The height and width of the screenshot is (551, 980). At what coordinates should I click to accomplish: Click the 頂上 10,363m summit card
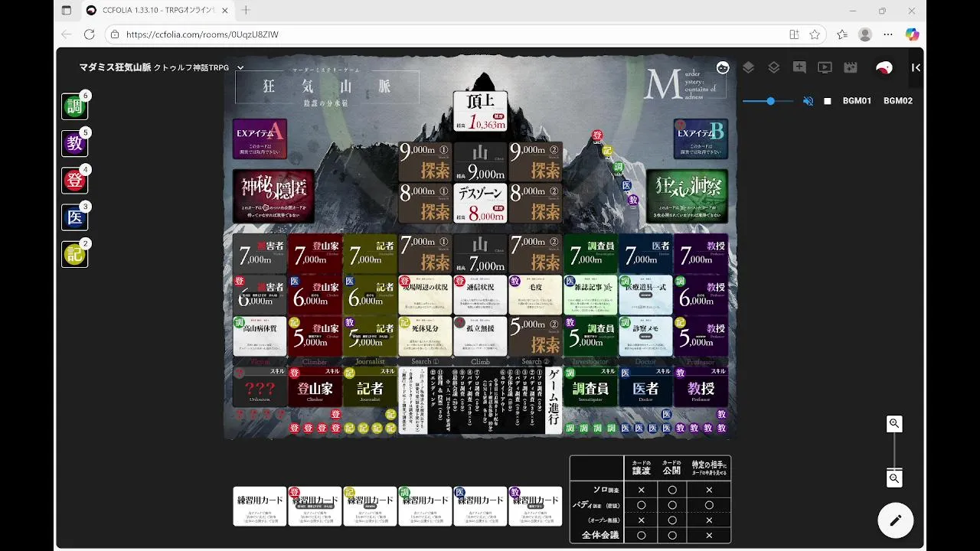click(480, 111)
